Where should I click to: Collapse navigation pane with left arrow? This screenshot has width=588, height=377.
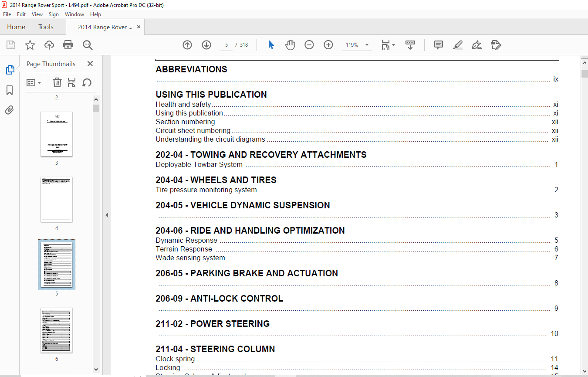(x=107, y=215)
